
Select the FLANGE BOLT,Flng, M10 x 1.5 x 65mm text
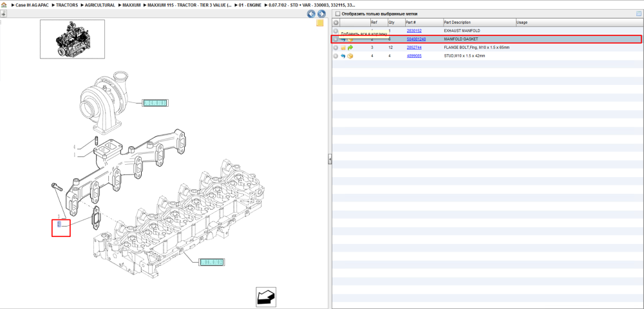coord(477,48)
